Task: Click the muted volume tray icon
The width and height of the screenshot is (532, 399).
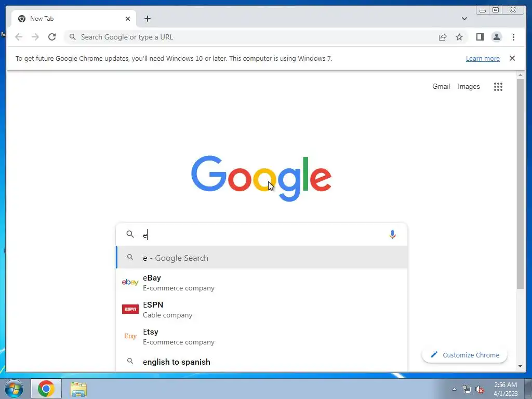Action: pyautogui.click(x=480, y=389)
